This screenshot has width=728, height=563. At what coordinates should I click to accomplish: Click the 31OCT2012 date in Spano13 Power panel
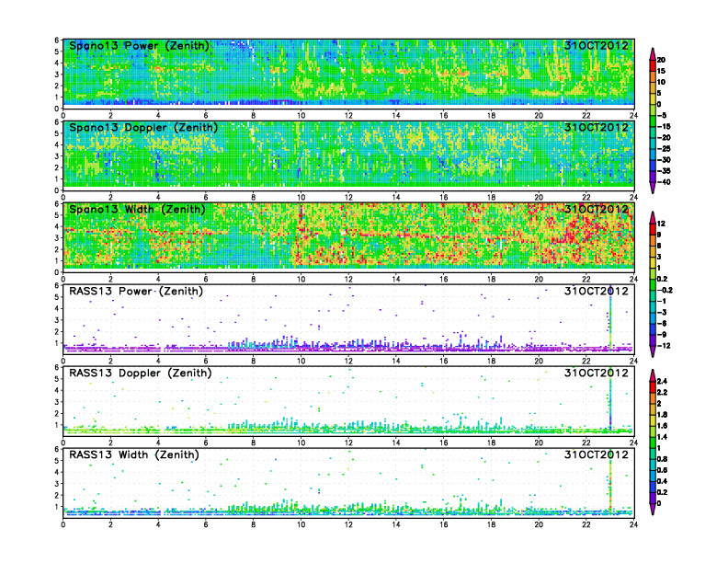click(x=597, y=46)
